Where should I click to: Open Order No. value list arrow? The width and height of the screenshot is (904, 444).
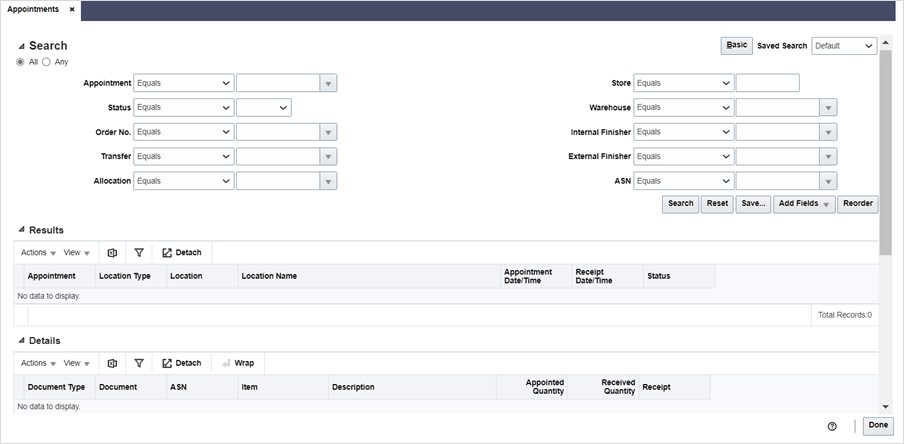click(328, 132)
